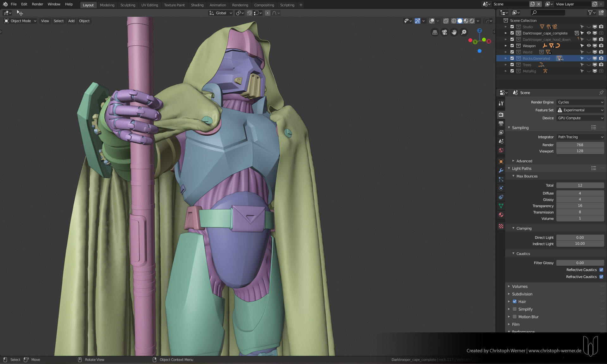
Task: Select wireframe viewport shading mode
Action: (x=454, y=21)
